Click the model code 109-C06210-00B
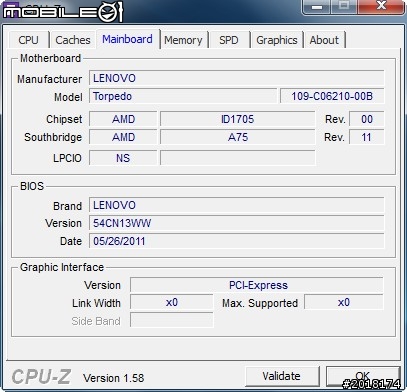 332,96
